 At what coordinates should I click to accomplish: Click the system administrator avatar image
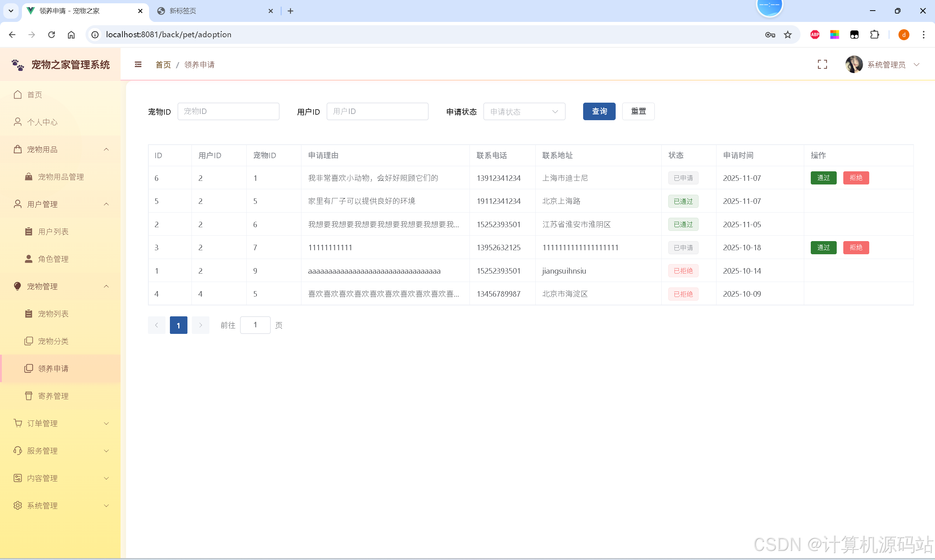point(854,65)
